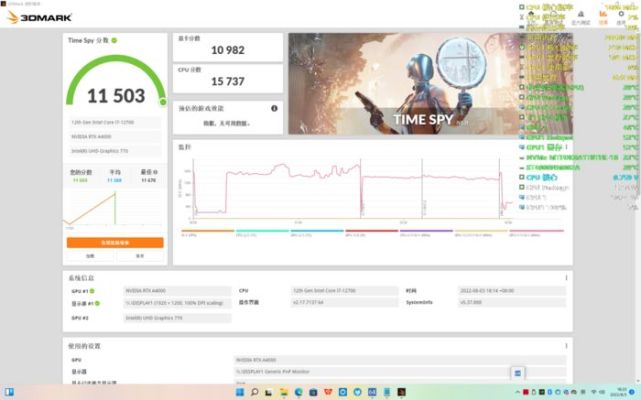Image resolution: width=641 pixels, height=400 pixels.
Task: Toggle the blue legend item under chart
Action: tap(317, 233)
